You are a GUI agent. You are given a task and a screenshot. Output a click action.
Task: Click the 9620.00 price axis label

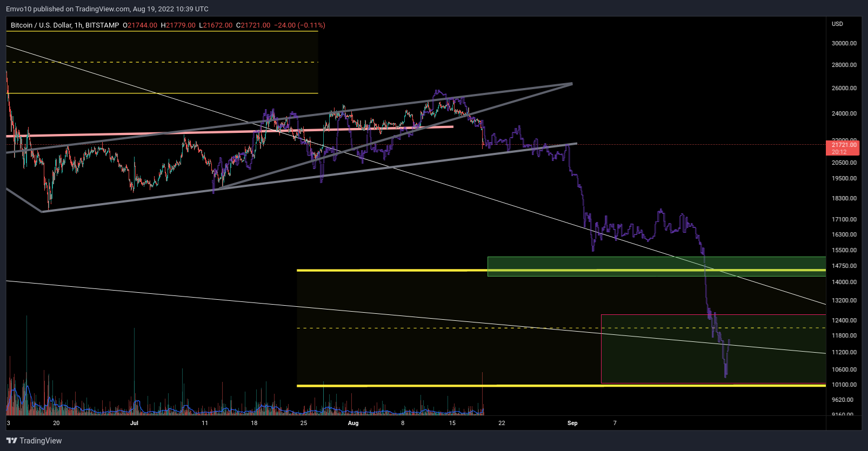(843, 400)
